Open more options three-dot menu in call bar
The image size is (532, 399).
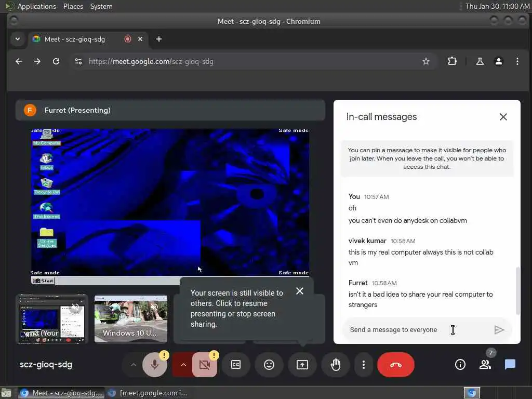coord(363,365)
